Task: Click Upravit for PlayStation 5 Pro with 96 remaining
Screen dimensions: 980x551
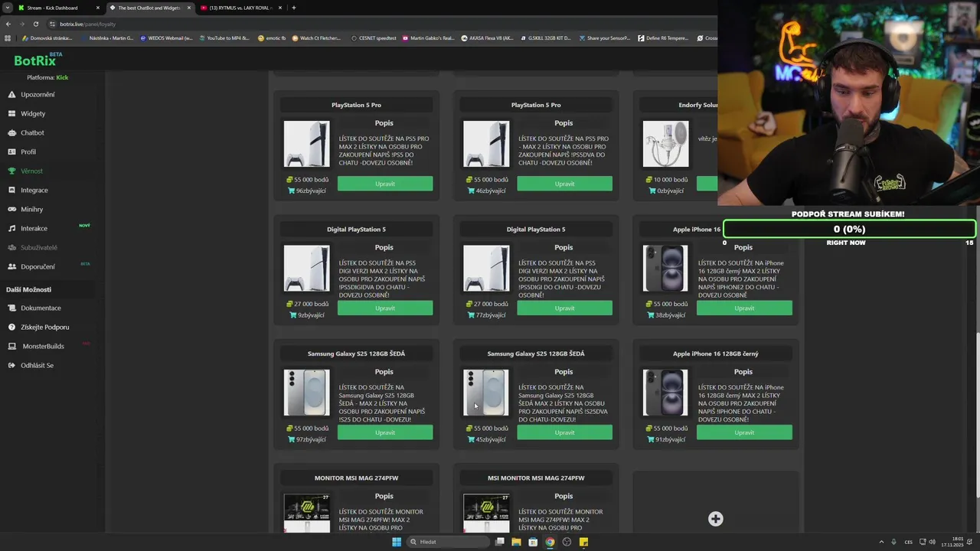Action: [385, 184]
